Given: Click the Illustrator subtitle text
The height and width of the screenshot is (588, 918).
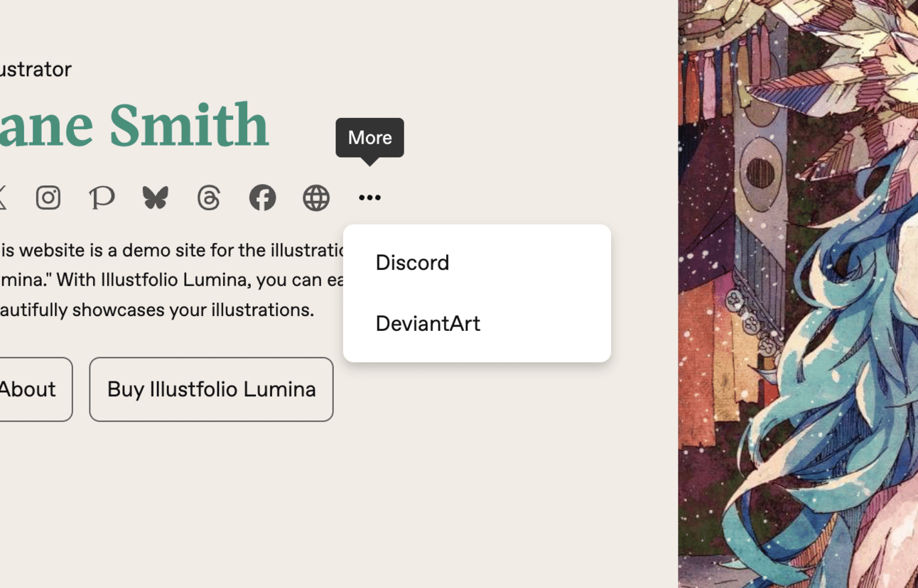Looking at the screenshot, I should pyautogui.click(x=36, y=69).
